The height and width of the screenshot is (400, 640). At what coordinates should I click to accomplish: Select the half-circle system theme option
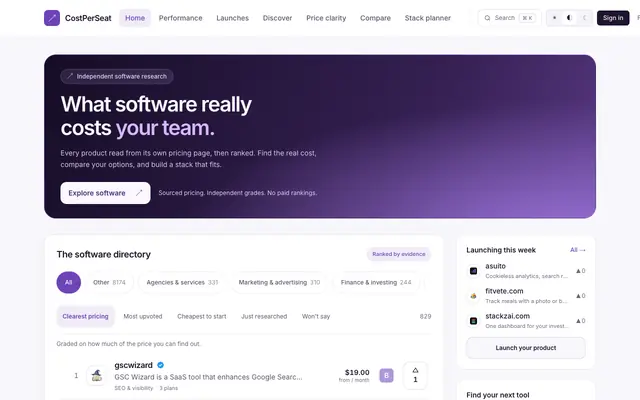[569, 18]
